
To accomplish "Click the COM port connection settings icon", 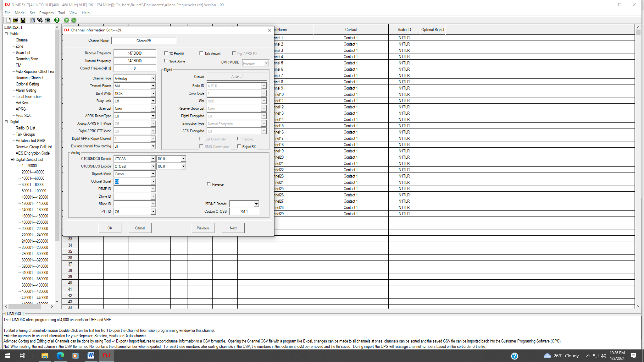I will pyautogui.click(x=40, y=20).
